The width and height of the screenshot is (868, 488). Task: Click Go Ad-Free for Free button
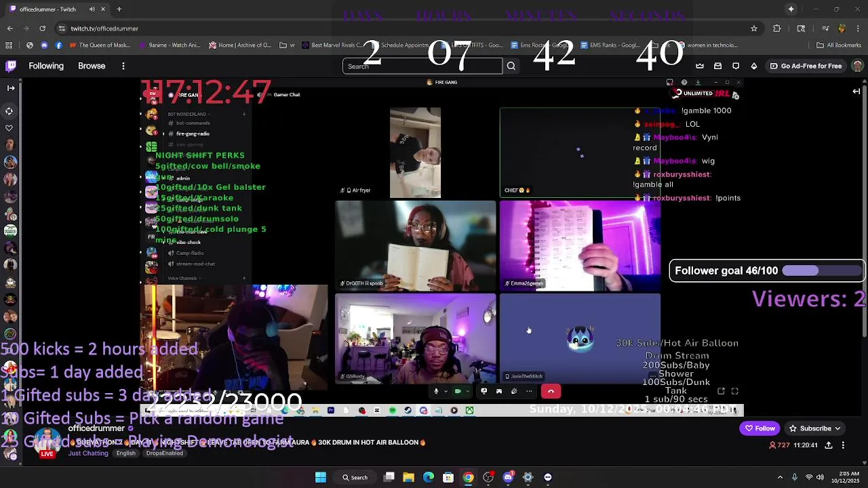806,66
